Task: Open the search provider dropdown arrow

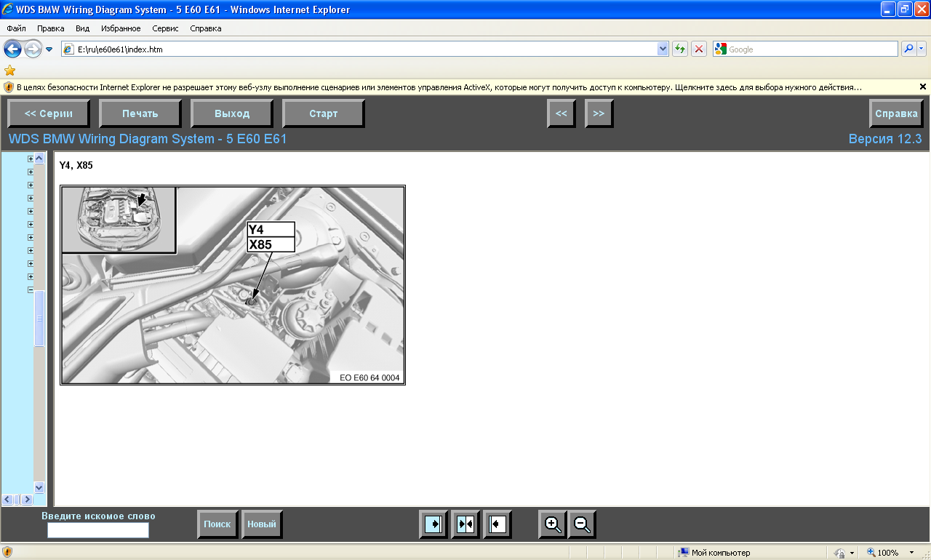Action: 922,49
